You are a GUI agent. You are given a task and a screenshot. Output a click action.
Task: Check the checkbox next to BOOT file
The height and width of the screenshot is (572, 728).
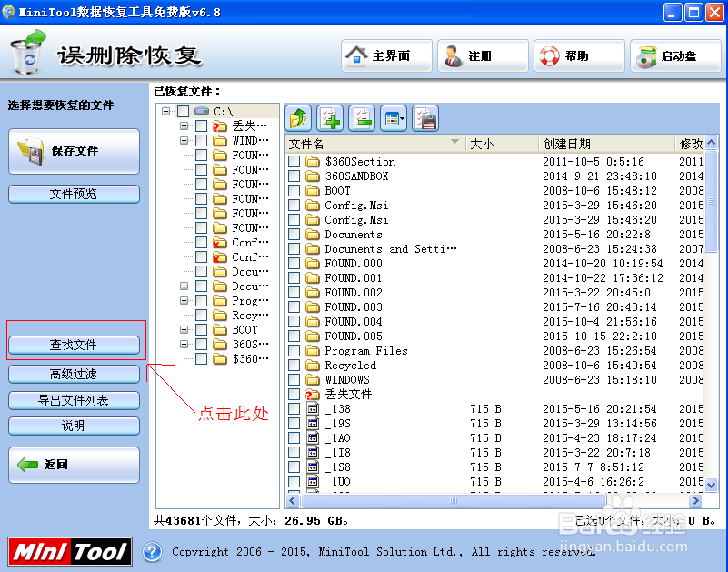[295, 190]
